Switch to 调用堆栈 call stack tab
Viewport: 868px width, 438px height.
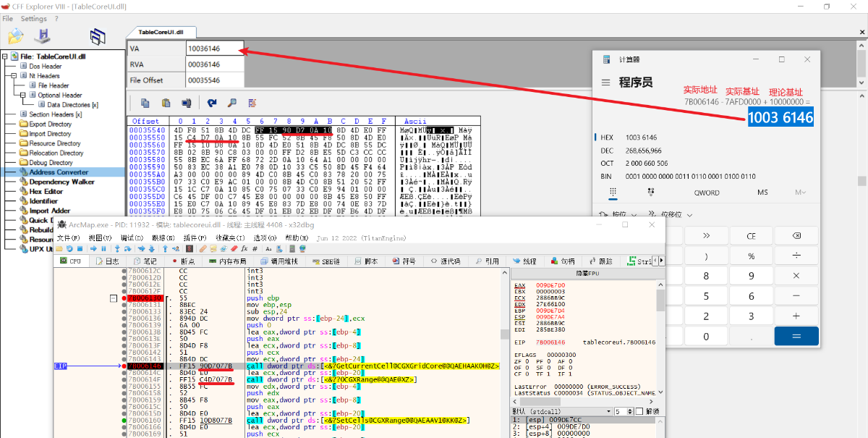pos(279,261)
